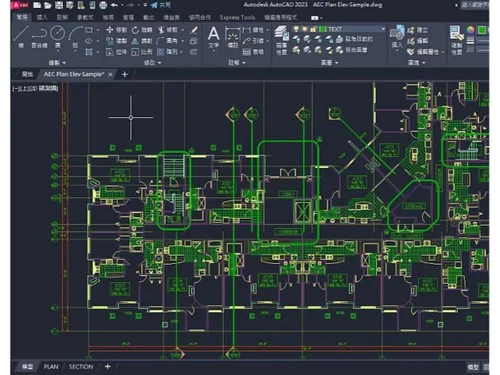500x375 pixels.
Task: Toggle TEXT layer lock icon
Action: 313,29
